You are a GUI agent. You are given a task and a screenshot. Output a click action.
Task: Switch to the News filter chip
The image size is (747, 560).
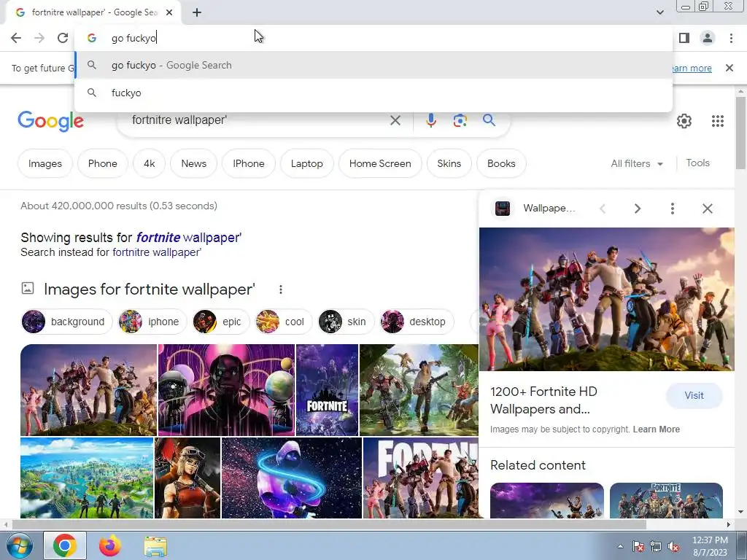coord(193,163)
